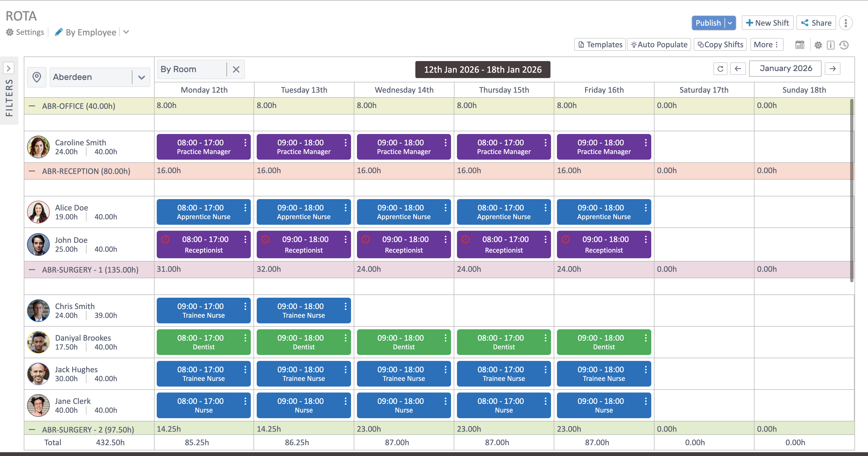Viewport: 868px width, 456px height.
Task: Click warning icon on John Doe's Monday shift
Action: (166, 239)
